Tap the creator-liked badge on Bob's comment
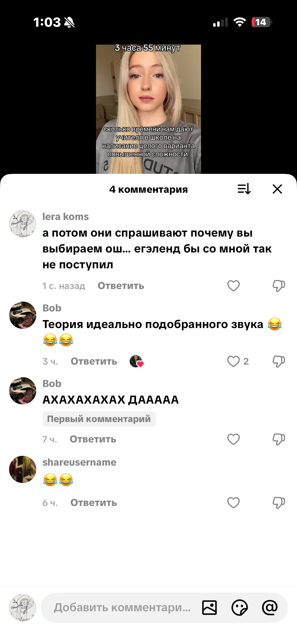This screenshot has height=644, width=297. 136,361
